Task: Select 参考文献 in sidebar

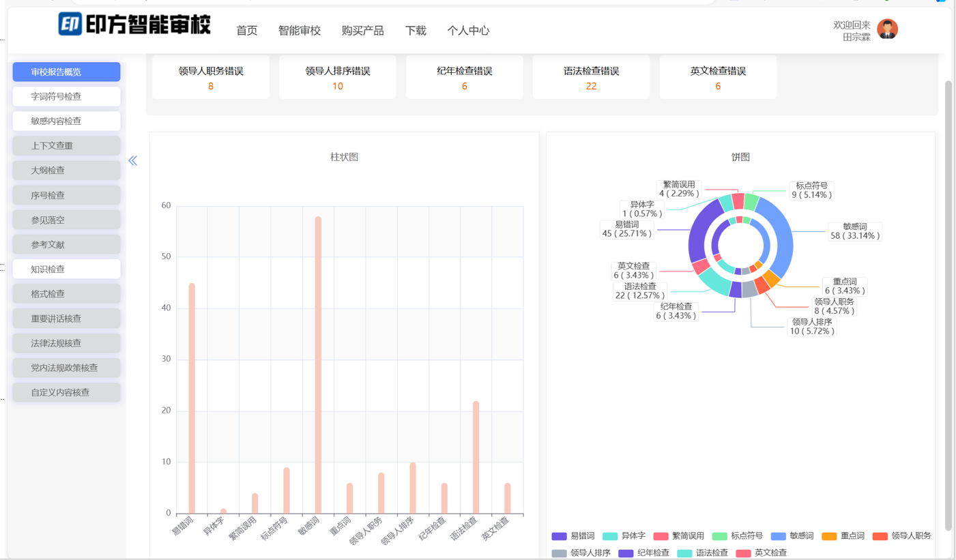Action: [66, 244]
